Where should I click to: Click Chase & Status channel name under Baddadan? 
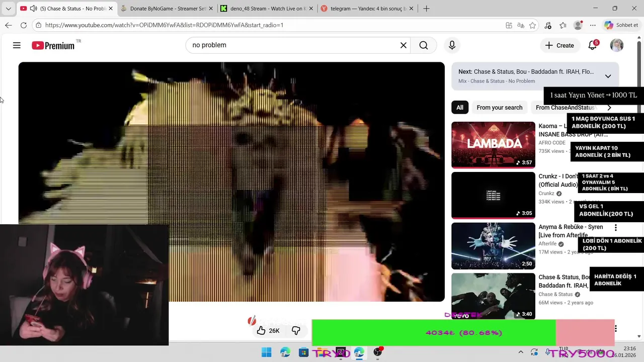point(555,295)
